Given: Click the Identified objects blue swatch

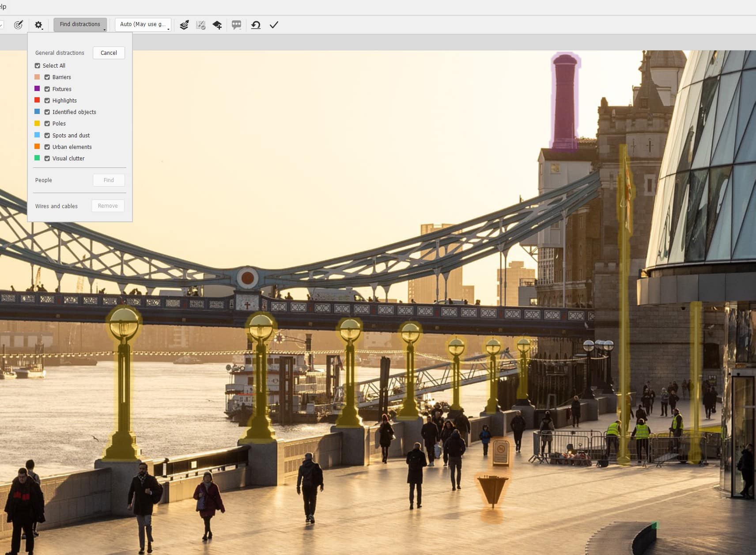Looking at the screenshot, I should click(37, 111).
